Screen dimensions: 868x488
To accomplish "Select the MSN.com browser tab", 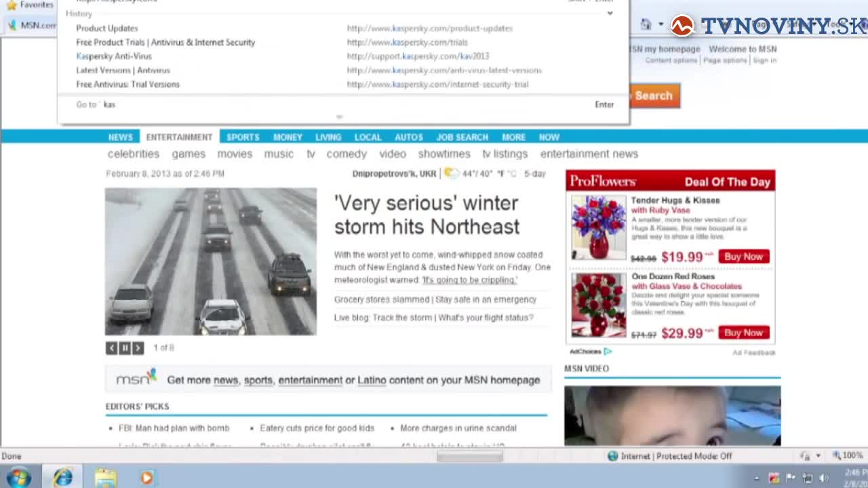I will click(x=33, y=25).
